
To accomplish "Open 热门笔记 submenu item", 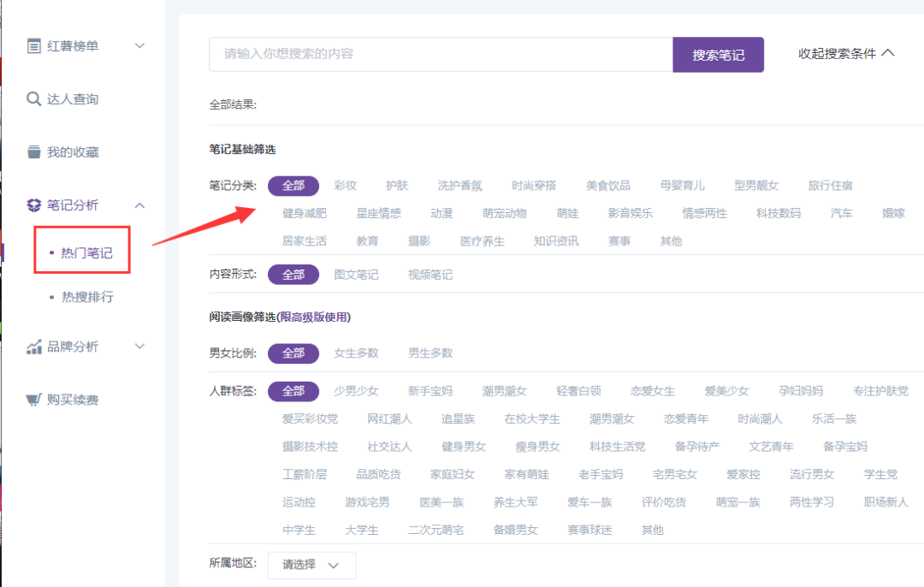I will [x=86, y=252].
